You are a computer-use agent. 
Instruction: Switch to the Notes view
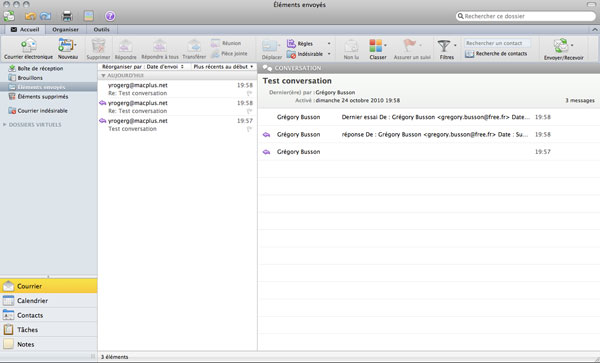(x=49, y=344)
